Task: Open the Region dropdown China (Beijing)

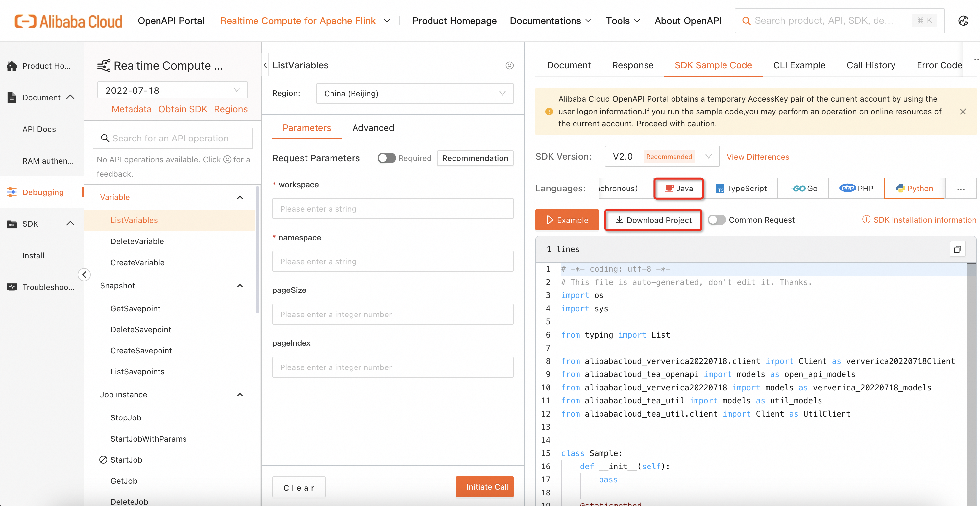Action: 414,94
